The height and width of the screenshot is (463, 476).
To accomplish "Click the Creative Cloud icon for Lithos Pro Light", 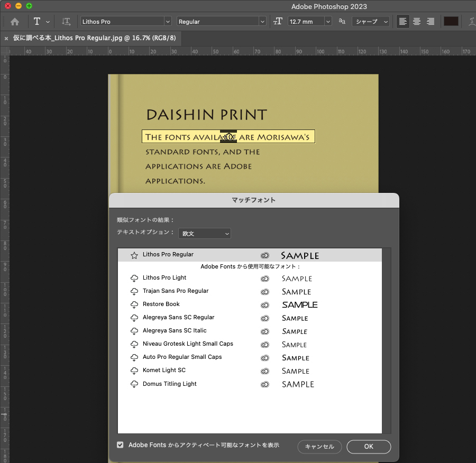I will point(265,279).
